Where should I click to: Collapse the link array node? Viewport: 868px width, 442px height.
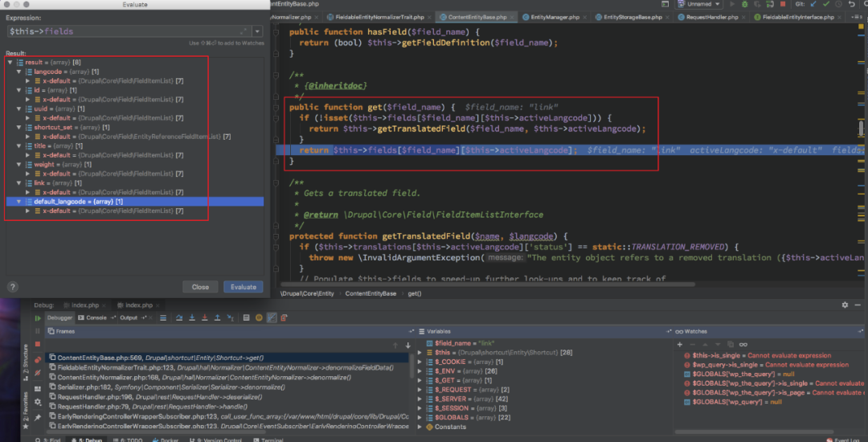[x=18, y=183]
